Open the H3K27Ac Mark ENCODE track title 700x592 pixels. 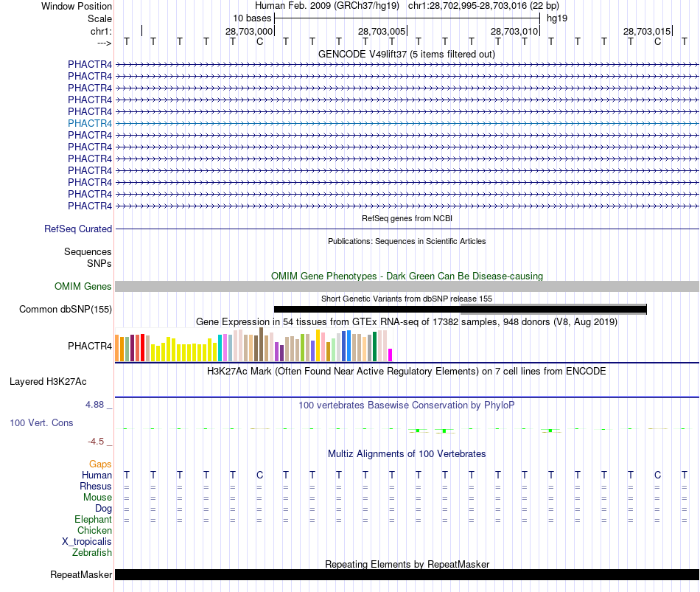pyautogui.click(x=407, y=372)
